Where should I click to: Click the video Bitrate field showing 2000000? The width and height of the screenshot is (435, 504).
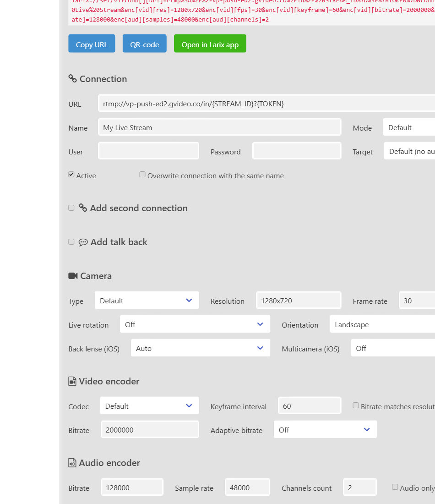tap(150, 429)
